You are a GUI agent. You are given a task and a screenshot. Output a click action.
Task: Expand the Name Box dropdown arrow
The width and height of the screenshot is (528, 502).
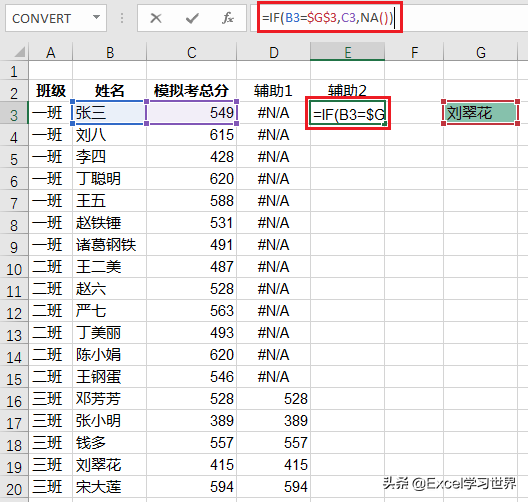[97, 17]
